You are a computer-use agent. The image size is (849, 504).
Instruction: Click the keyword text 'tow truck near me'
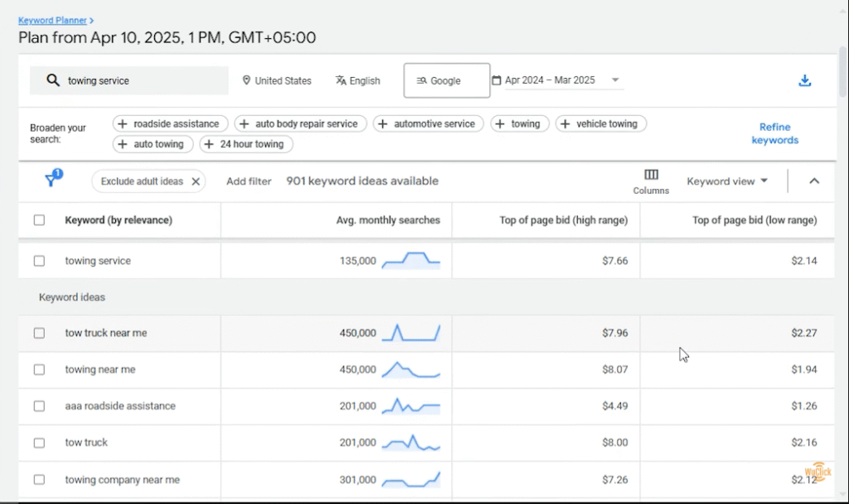point(105,333)
